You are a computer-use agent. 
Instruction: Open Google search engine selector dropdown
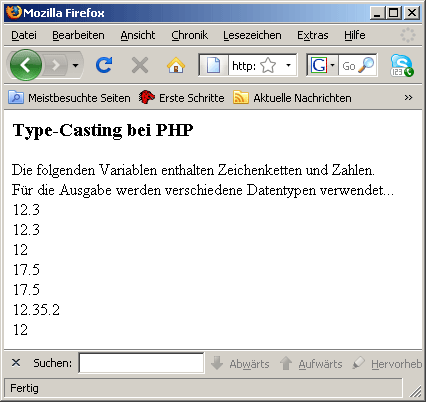[322, 65]
